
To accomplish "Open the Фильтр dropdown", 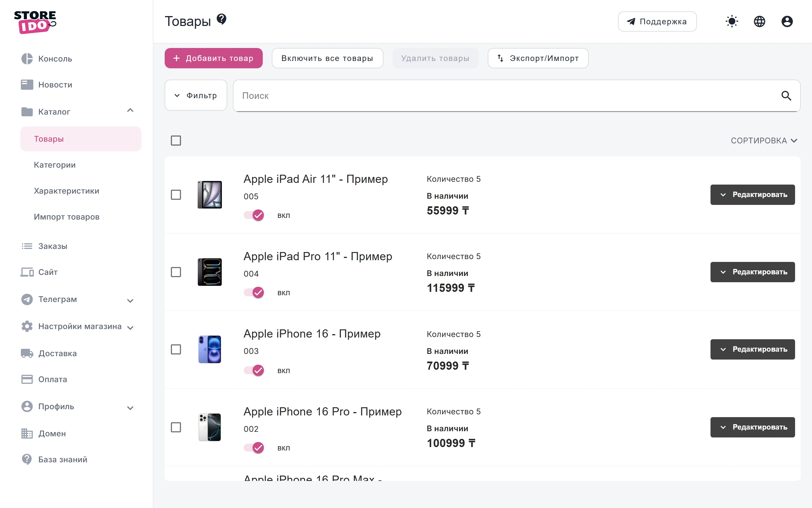I will coord(196,95).
